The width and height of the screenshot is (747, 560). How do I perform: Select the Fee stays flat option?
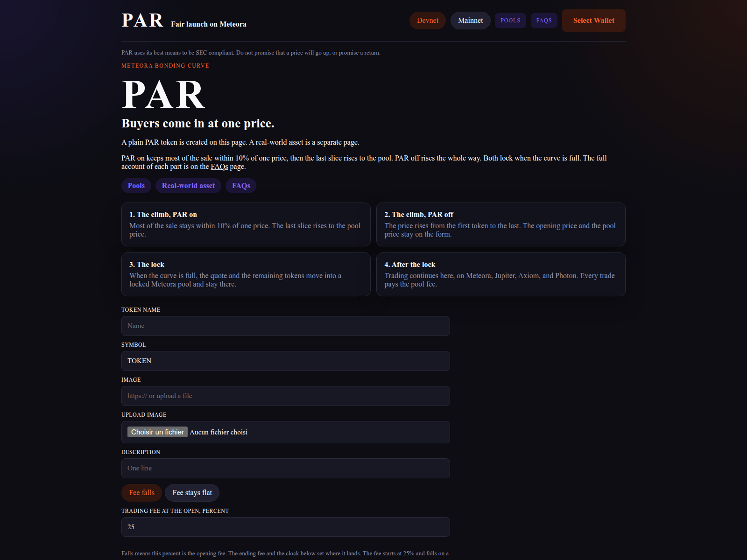[x=192, y=493]
